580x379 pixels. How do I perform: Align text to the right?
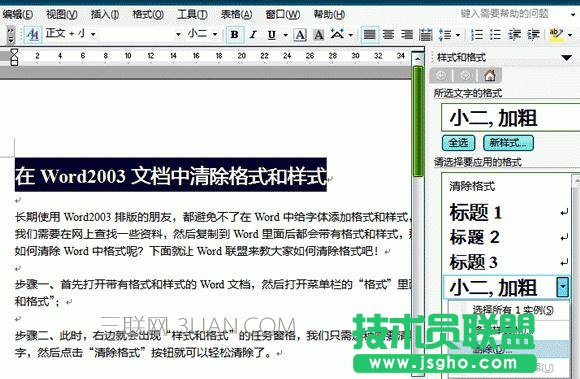(407, 35)
